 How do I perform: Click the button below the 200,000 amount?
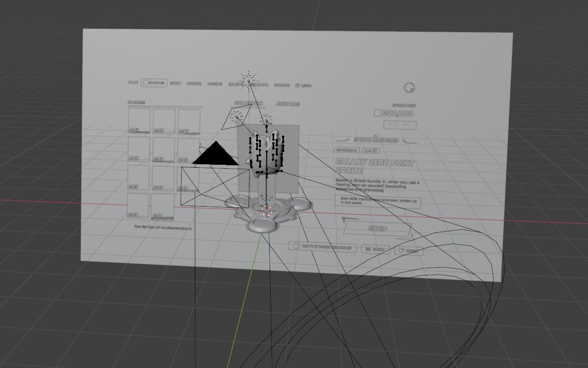(x=400, y=125)
